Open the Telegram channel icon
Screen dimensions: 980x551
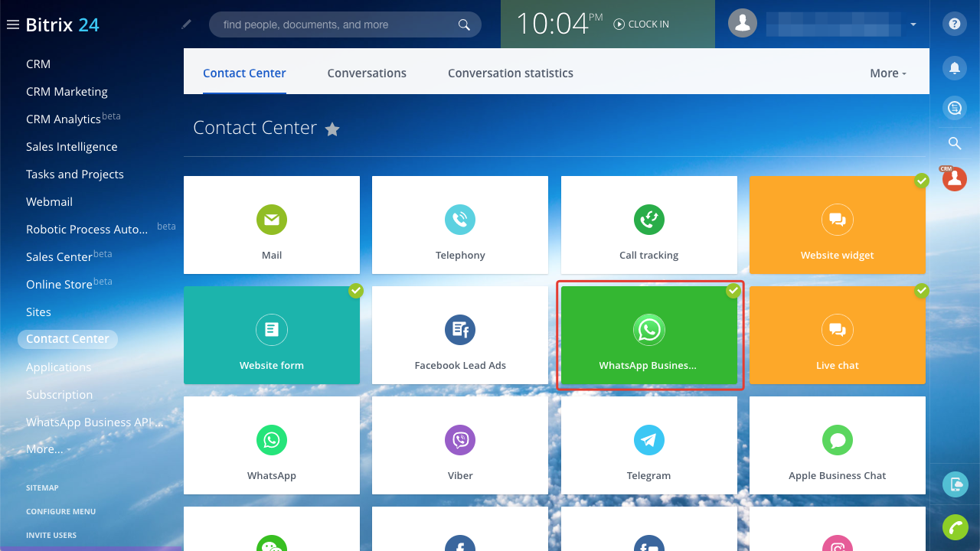(648, 440)
